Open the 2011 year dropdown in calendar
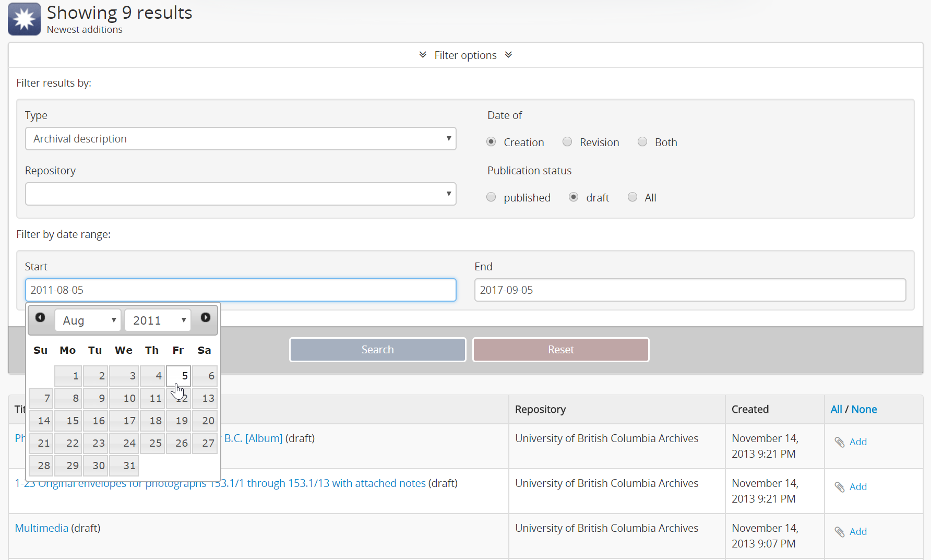 tap(158, 320)
